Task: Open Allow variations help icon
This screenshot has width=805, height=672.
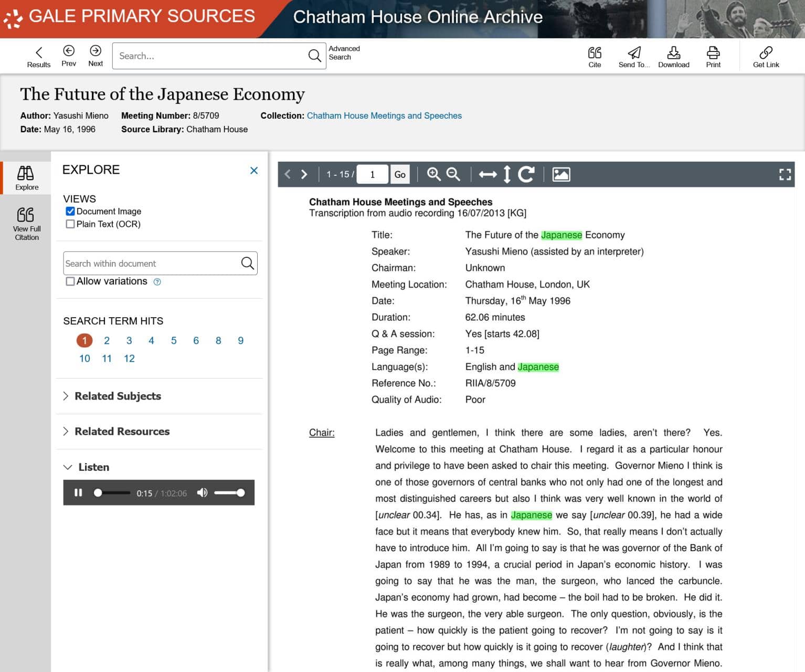Action: (157, 282)
